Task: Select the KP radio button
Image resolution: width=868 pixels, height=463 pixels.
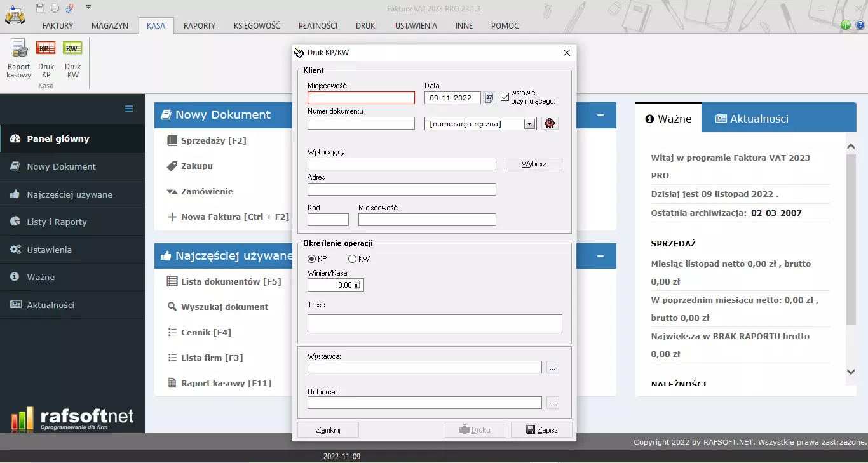Action: tap(312, 259)
